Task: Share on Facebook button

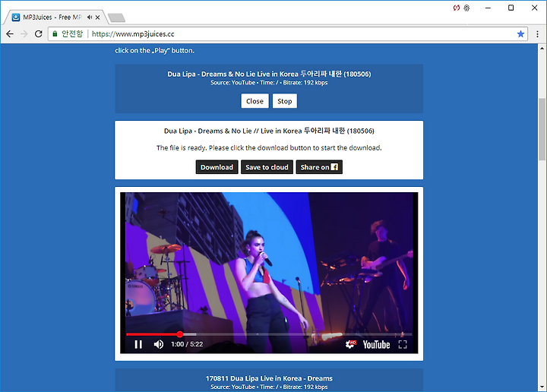Action: [x=319, y=167]
